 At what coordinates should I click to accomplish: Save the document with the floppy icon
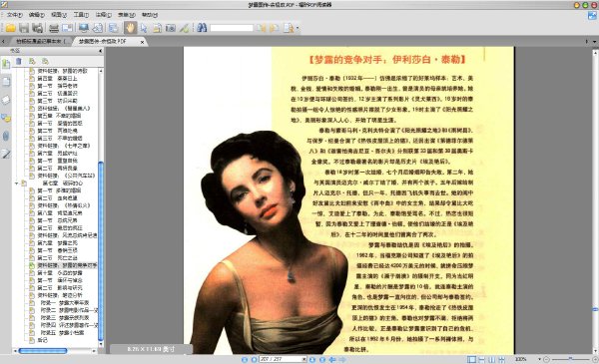(x=24, y=28)
